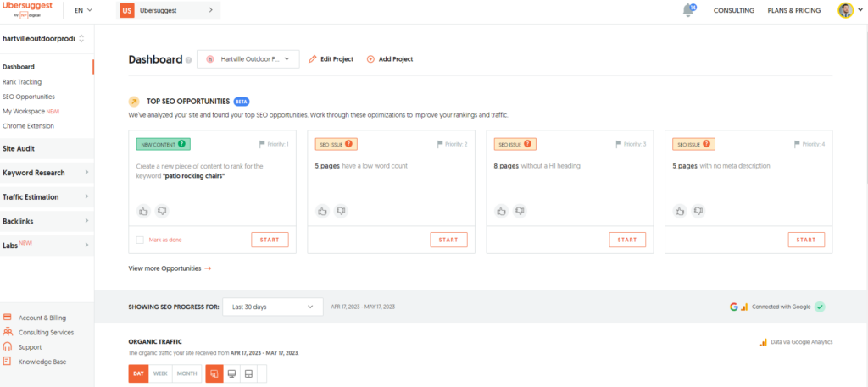Click the Knowledge Base document icon
This screenshot has width=868, height=387.
(x=7, y=361)
